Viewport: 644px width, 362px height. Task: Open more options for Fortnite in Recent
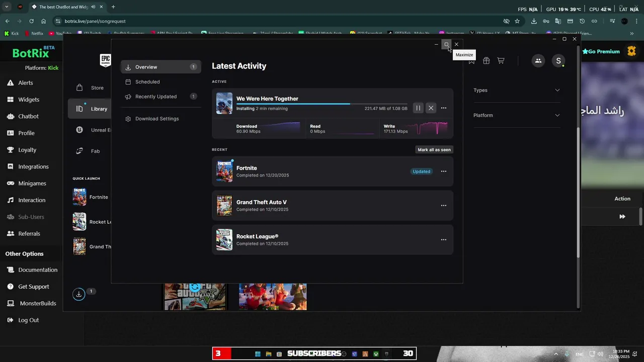(443, 171)
